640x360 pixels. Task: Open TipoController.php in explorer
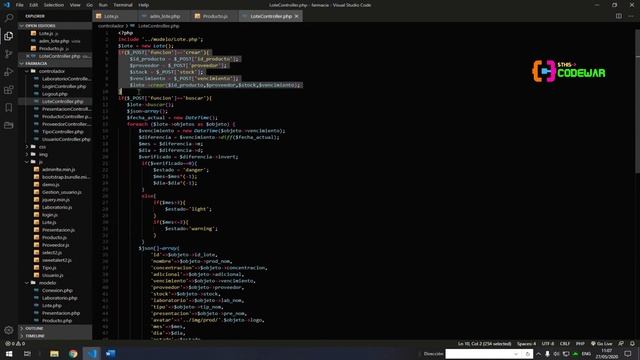click(62, 132)
